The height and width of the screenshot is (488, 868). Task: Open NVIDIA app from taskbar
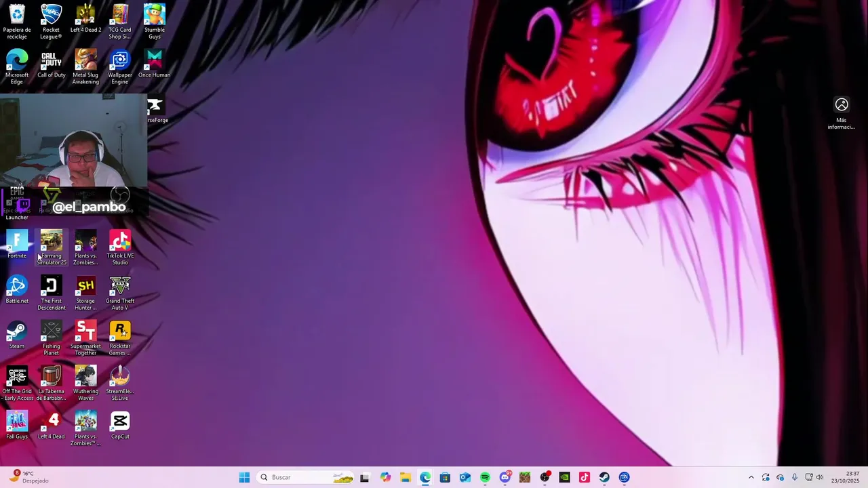coord(564,477)
